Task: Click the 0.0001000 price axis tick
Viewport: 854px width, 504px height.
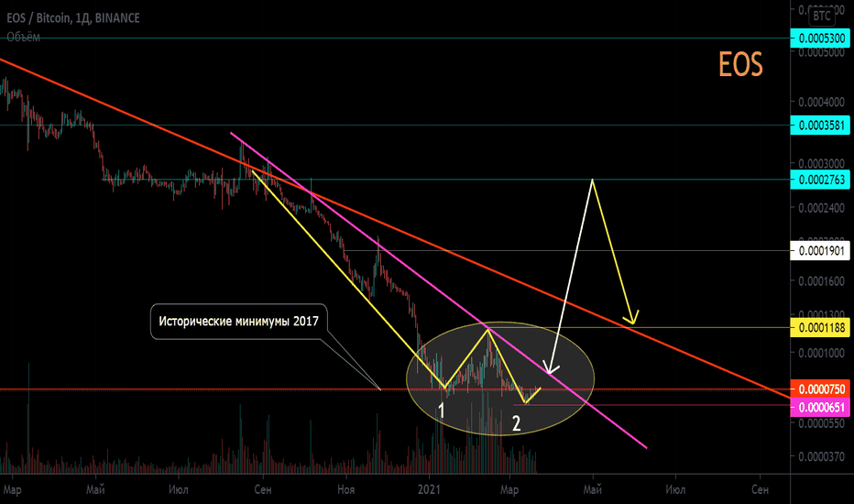Action: point(821,353)
